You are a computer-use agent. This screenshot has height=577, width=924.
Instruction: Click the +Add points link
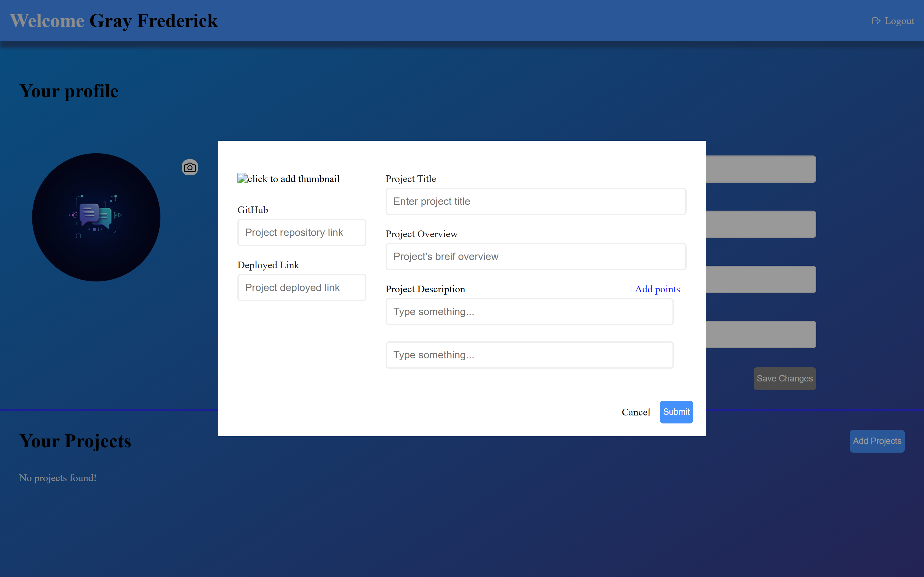(654, 289)
